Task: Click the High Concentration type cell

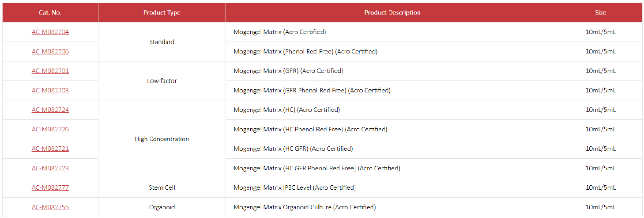Action: [x=162, y=139]
